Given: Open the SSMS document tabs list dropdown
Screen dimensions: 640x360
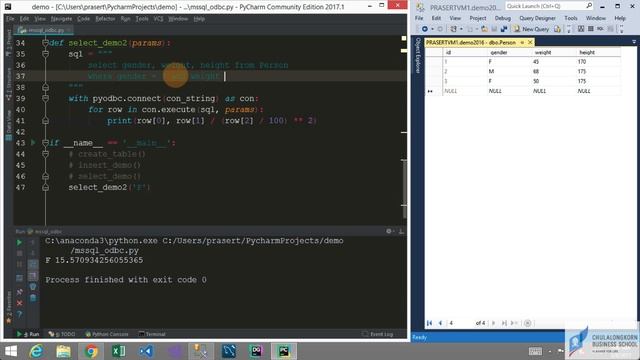Looking at the screenshot, I should 634,42.
